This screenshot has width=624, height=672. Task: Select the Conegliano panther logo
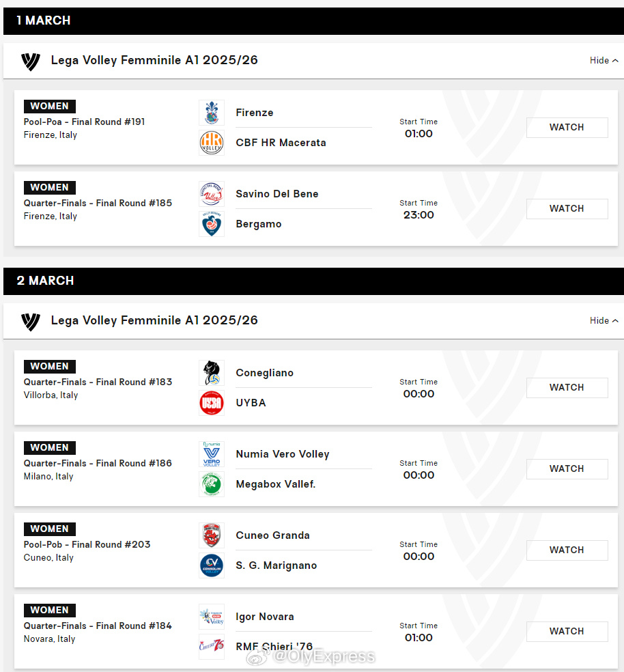(x=211, y=373)
